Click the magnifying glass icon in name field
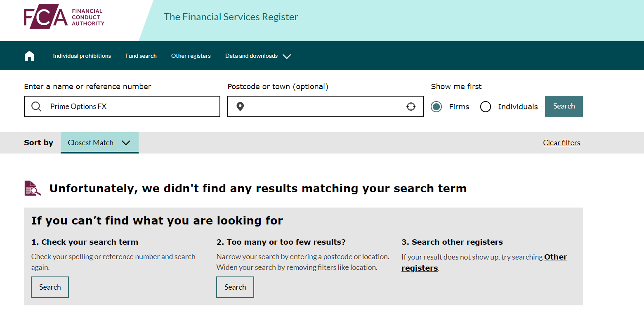Viewport: 644px width, 333px height. point(36,107)
